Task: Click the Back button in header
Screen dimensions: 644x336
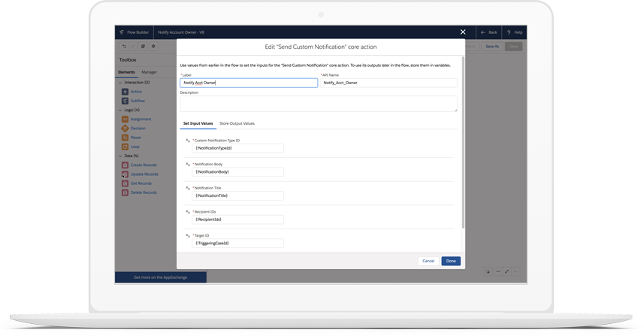Action: [x=489, y=32]
